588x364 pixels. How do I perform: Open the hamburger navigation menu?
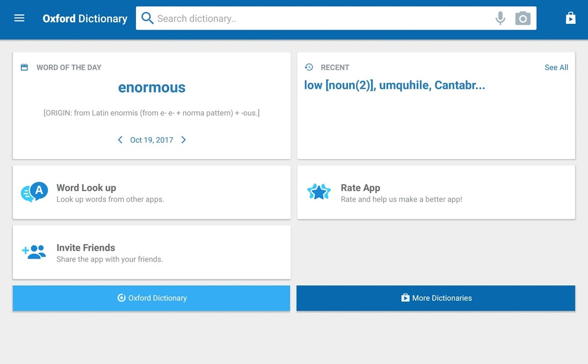point(19,18)
